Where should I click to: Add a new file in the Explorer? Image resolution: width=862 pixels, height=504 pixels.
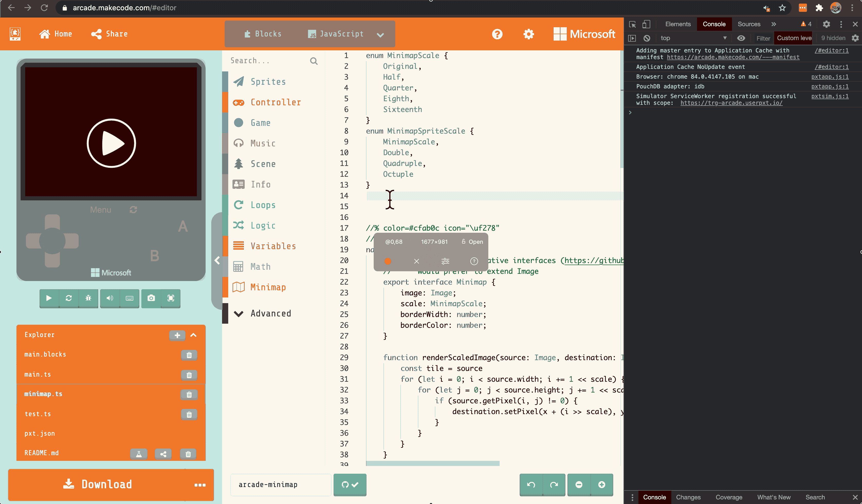177,335
